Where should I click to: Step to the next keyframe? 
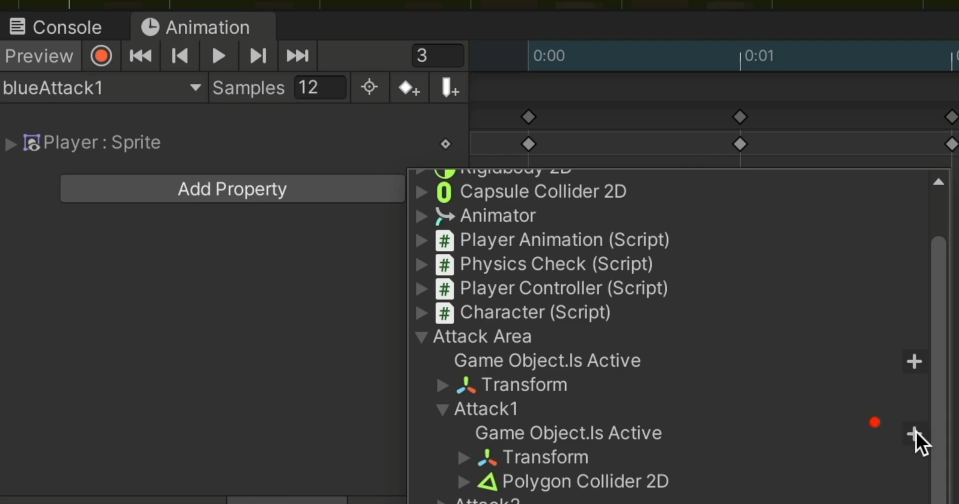(258, 56)
